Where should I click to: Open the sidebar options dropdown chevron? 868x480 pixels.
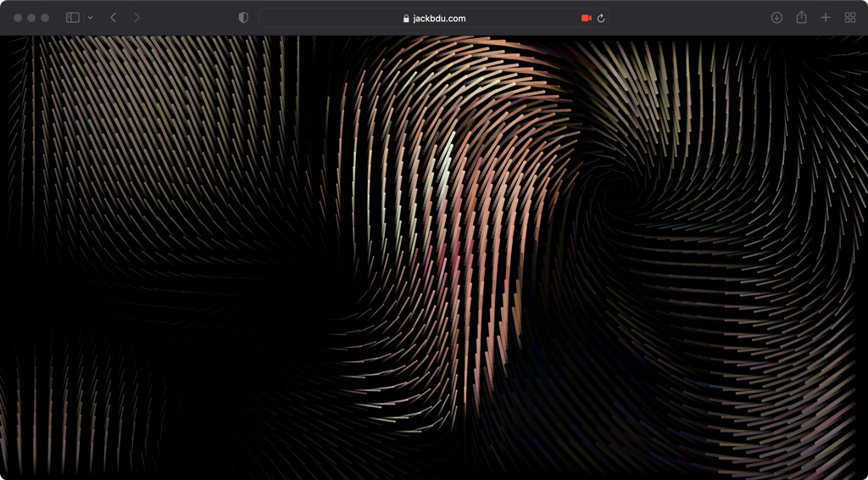pos(90,18)
